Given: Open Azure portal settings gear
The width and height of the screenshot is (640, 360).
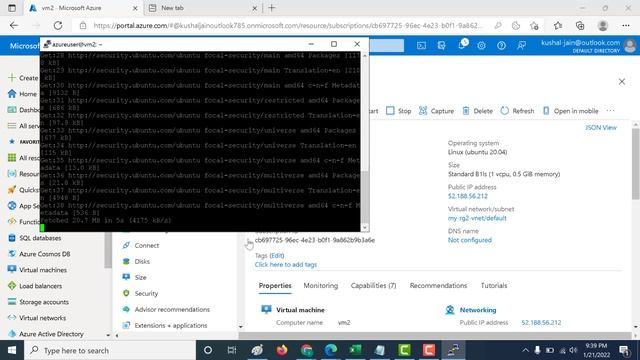Looking at the screenshot, I should (481, 45).
